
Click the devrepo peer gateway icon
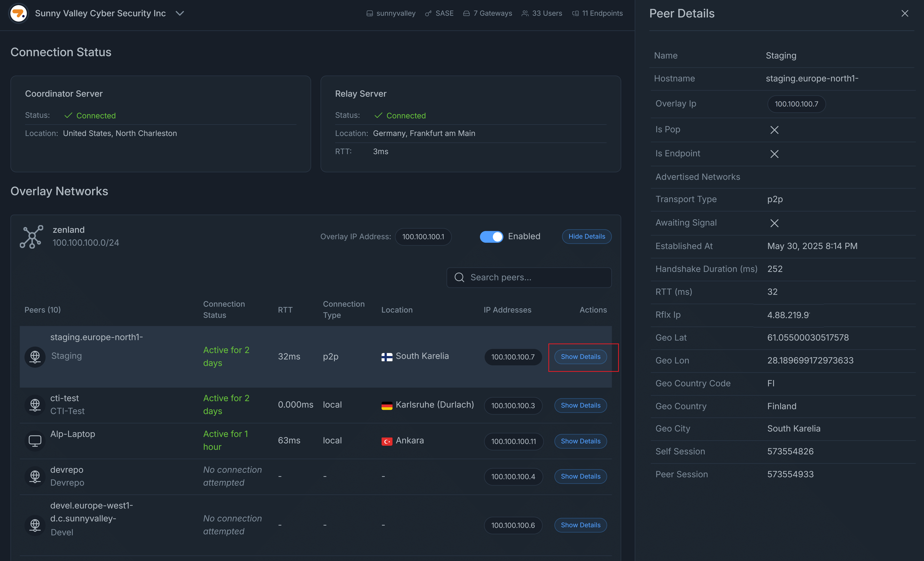(x=35, y=477)
